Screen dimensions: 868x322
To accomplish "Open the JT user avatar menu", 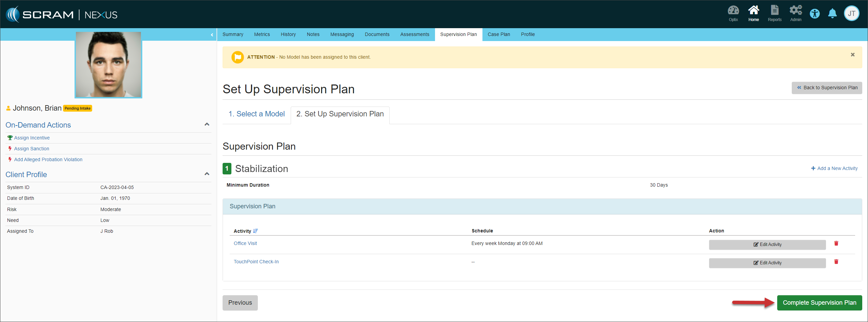I will (851, 14).
